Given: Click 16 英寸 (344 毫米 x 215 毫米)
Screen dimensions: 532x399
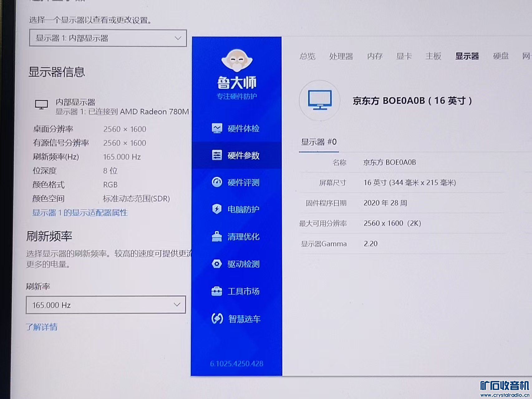Looking at the screenshot, I should (x=410, y=182).
